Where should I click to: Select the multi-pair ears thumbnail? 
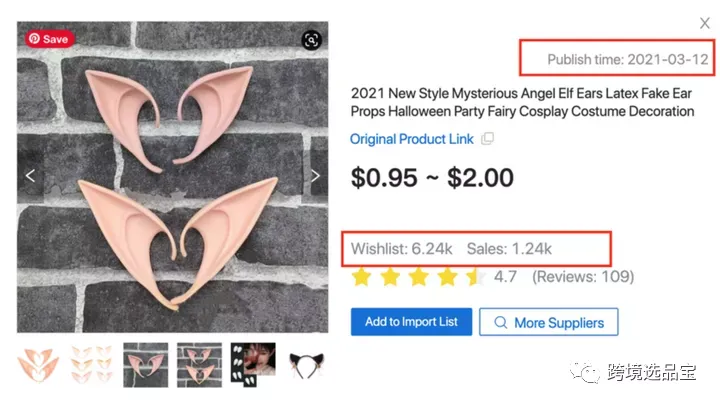tap(92, 365)
